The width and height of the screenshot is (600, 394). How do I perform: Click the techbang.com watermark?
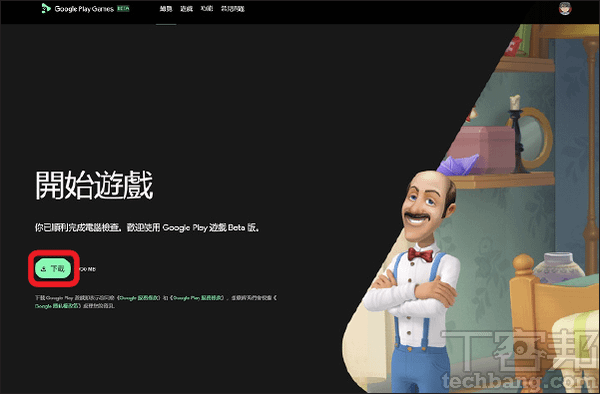click(519, 381)
